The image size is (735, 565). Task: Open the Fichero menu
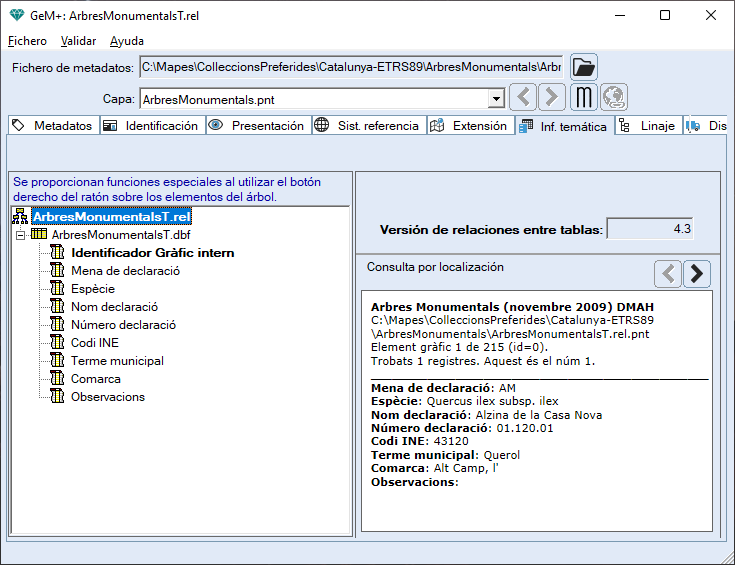coord(27,41)
